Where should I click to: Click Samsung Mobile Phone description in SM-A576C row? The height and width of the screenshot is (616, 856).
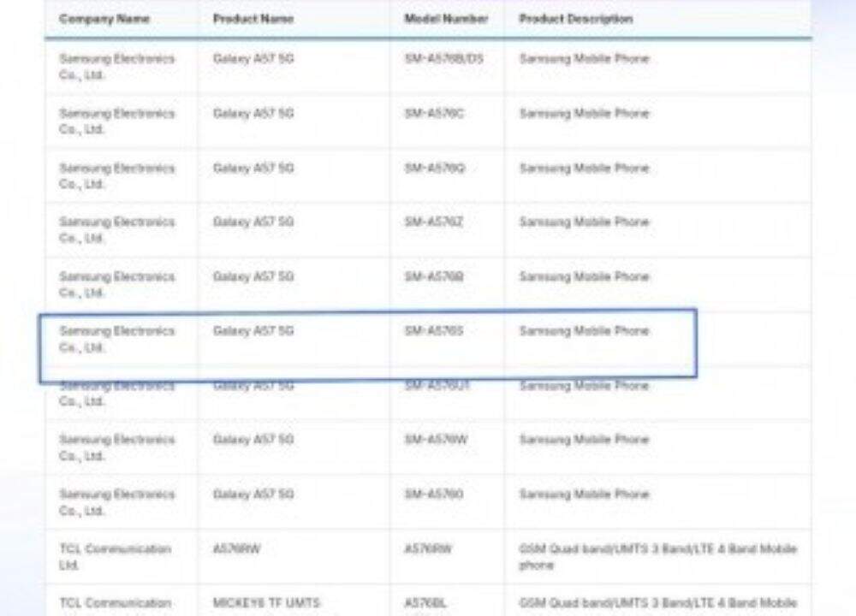584,113
